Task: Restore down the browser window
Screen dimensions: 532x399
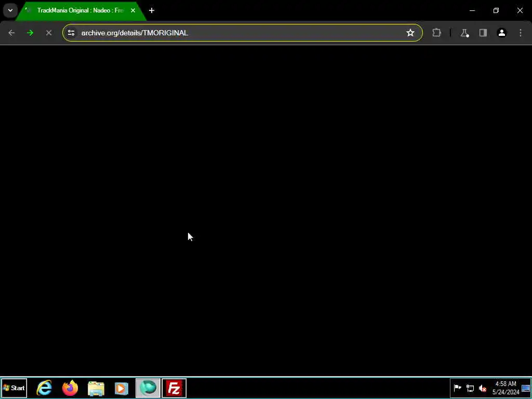Action: [496, 10]
